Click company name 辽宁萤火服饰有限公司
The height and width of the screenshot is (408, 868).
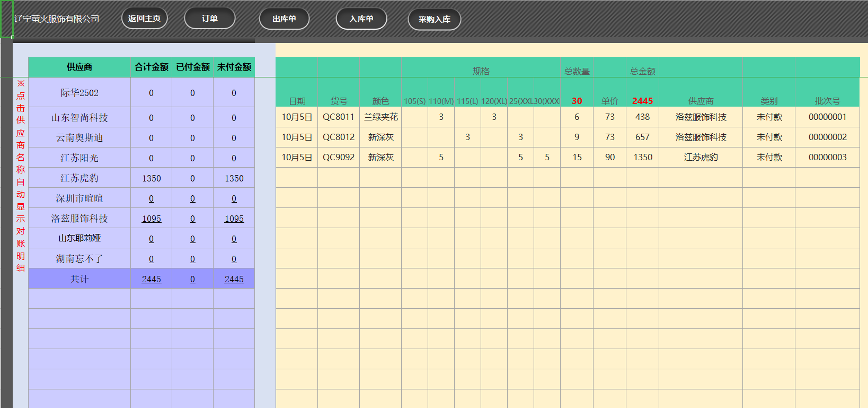(x=57, y=19)
